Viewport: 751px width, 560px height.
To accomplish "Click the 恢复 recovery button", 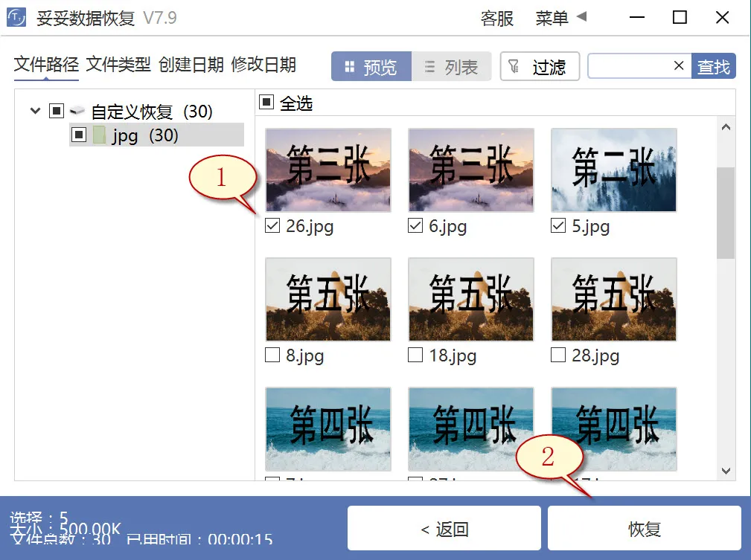I will click(x=643, y=528).
